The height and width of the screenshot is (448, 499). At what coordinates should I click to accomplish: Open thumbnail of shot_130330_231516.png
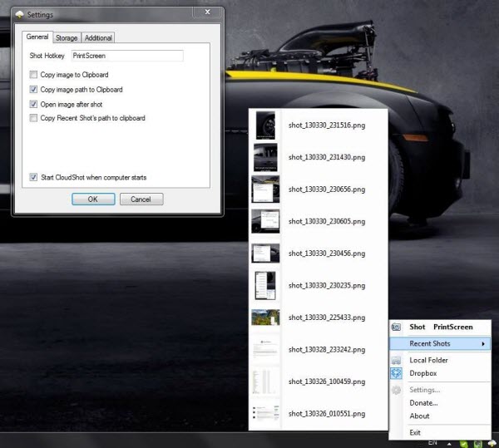click(x=265, y=123)
